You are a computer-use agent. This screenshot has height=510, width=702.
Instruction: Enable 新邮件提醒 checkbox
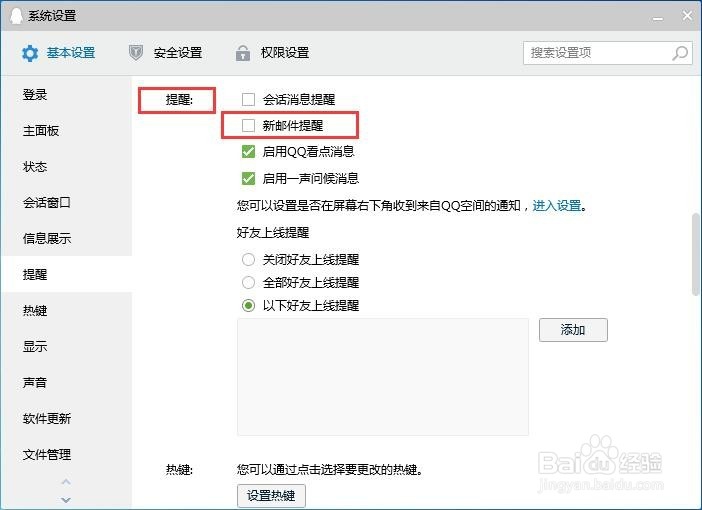248,125
